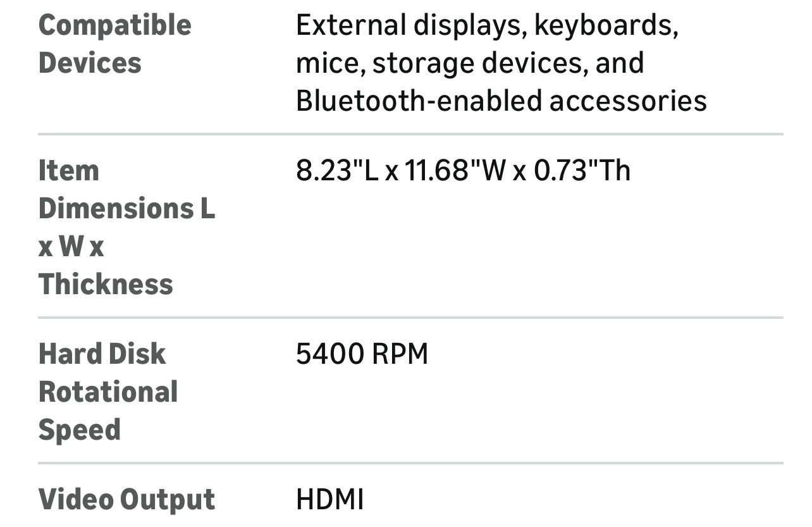Click the word "keyboards" in the value

point(605,25)
